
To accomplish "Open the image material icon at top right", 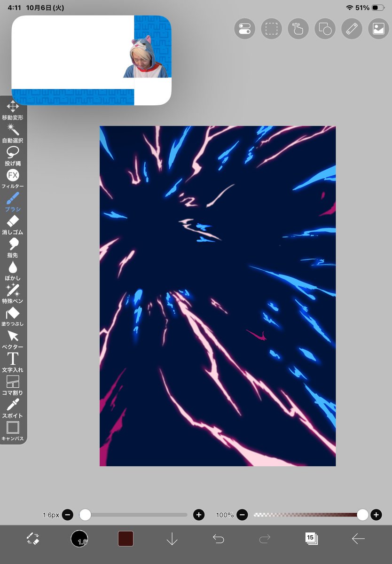I will click(x=378, y=29).
